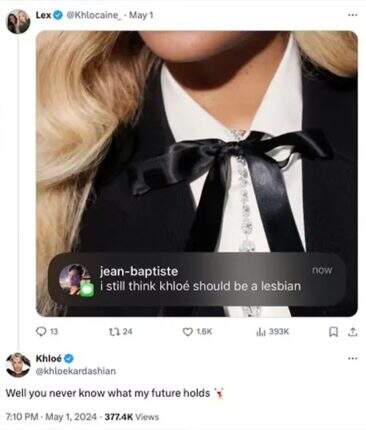
Task: Click Lex's blue verified badge
Action: click(58, 15)
